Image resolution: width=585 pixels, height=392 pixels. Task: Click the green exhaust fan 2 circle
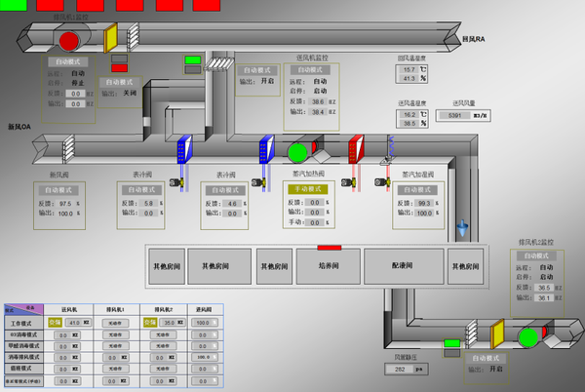528,337
